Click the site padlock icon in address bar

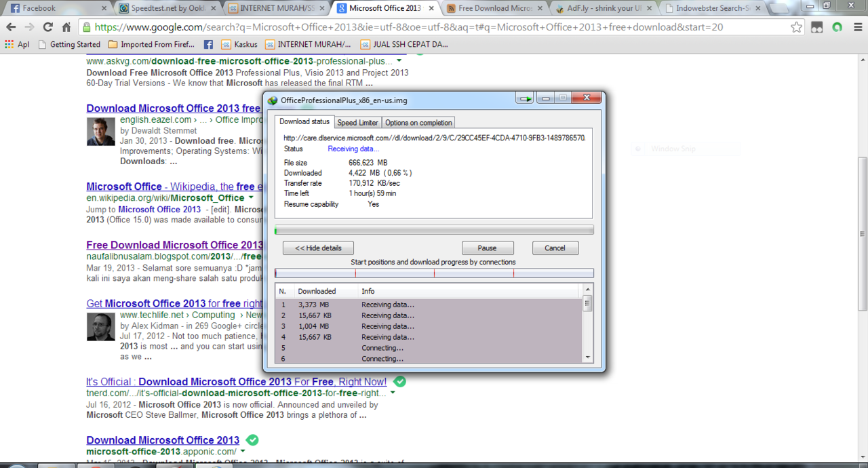pos(87,27)
